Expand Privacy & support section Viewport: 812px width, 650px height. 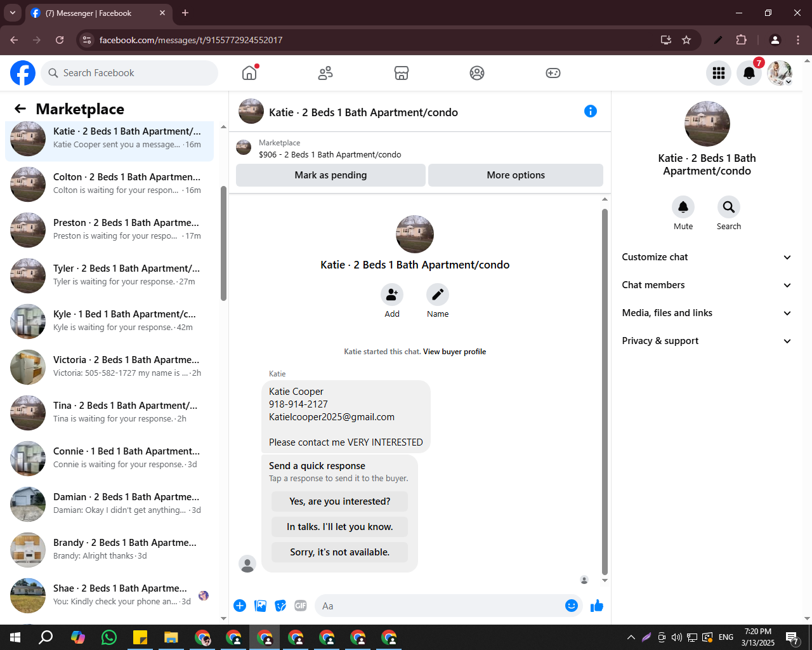pos(707,341)
